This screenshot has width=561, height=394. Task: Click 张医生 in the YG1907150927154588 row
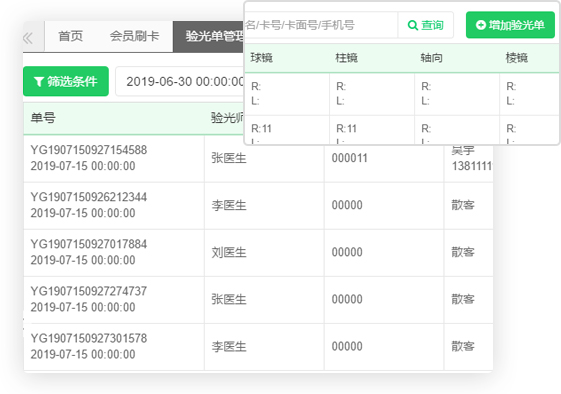point(229,158)
